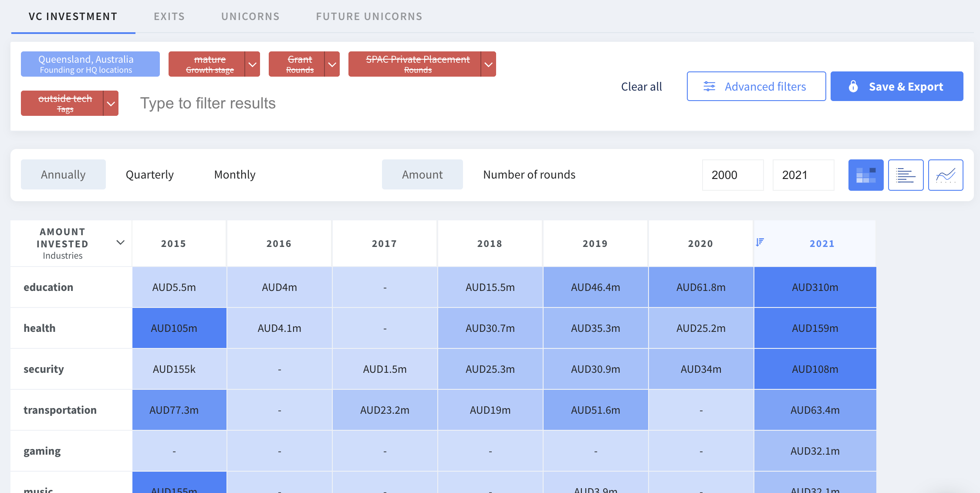The width and height of the screenshot is (980, 493).
Task: Click health 2016 cell AUD4.1m
Action: click(x=279, y=328)
